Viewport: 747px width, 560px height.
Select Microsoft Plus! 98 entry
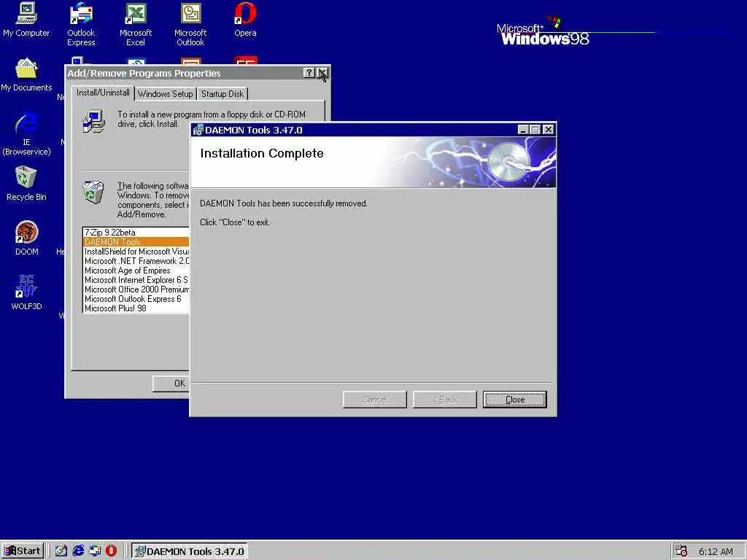(x=136, y=308)
